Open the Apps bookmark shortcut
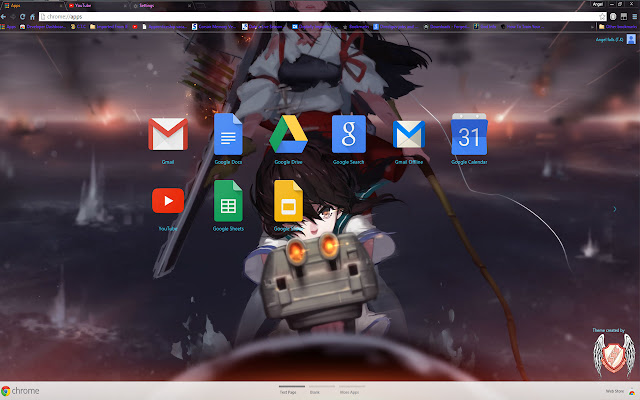This screenshot has height=400, width=640. click(x=8, y=29)
